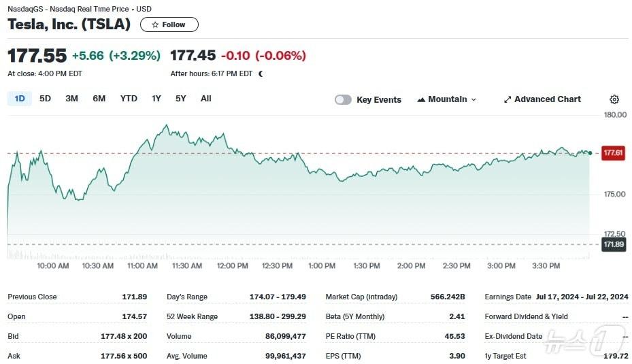632x364 pixels.
Task: Click the Advanced Chart expand arrows icon
Action: point(507,99)
